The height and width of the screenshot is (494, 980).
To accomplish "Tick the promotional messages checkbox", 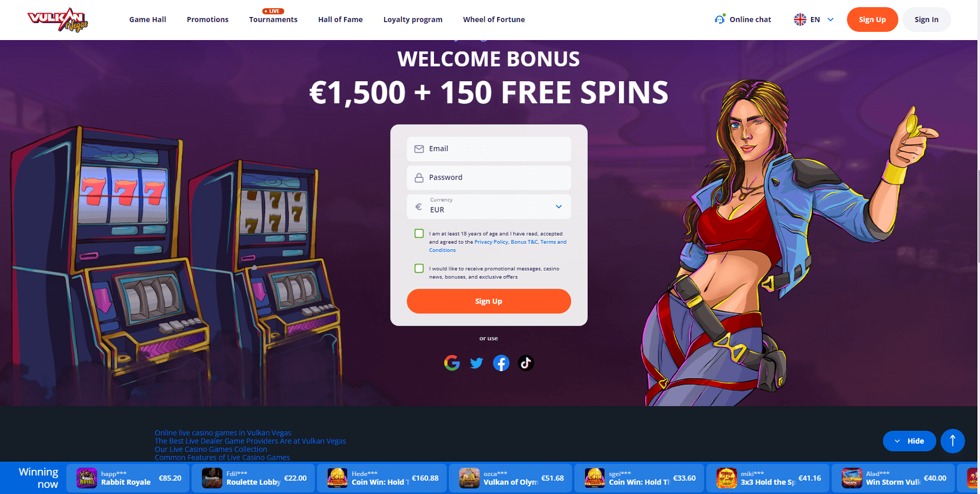I will click(419, 268).
